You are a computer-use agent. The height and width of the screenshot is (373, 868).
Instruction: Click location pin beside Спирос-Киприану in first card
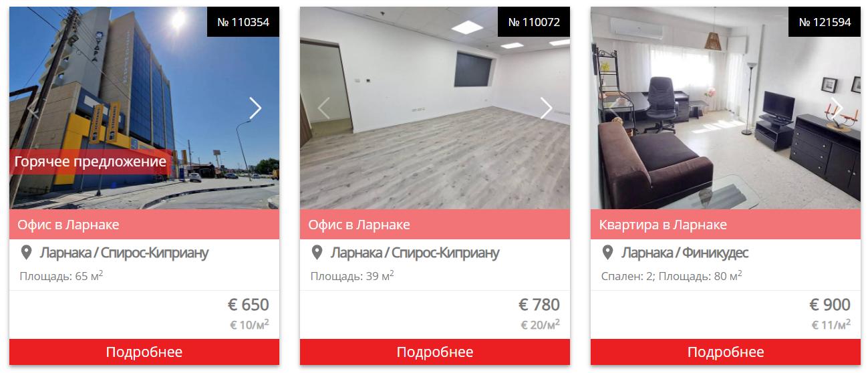click(26, 253)
